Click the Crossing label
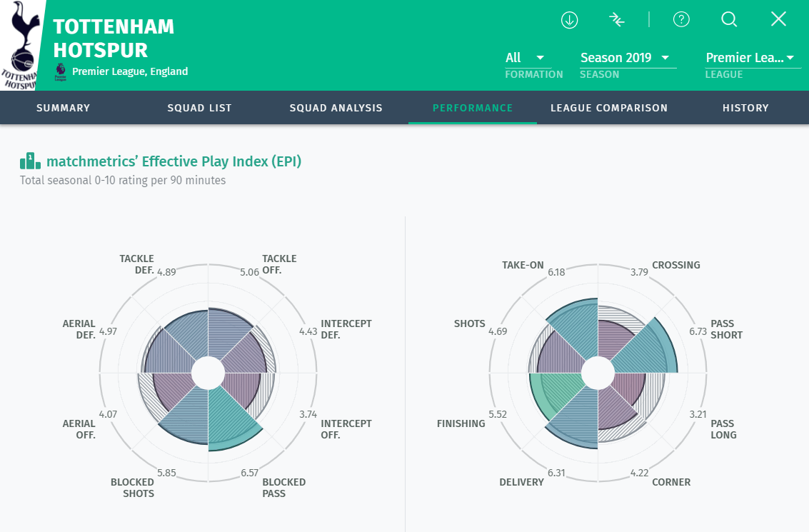The height and width of the screenshot is (532, 809). coord(676,265)
